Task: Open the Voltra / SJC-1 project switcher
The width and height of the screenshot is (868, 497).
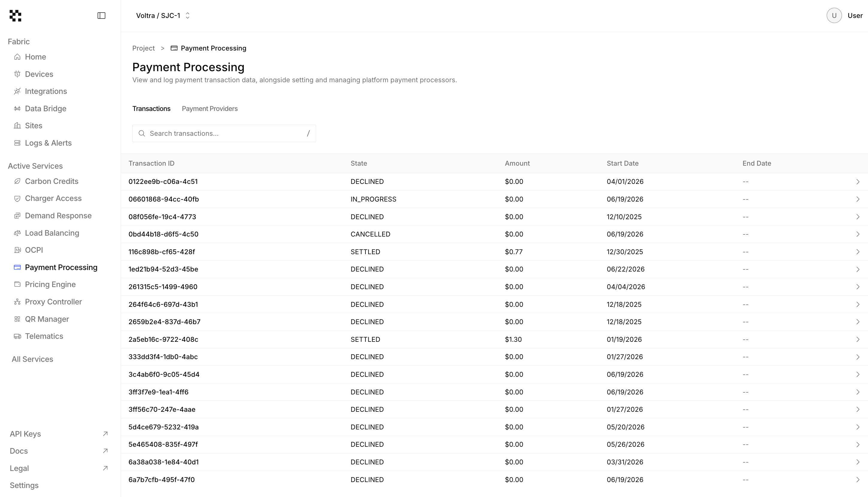Action: 163,16
